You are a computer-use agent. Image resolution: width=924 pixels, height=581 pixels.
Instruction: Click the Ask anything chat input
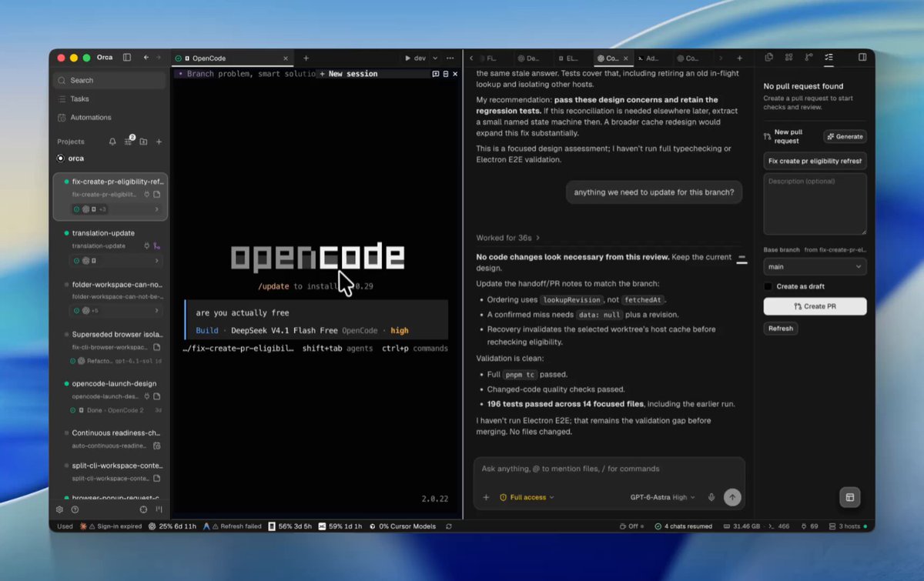coord(609,469)
